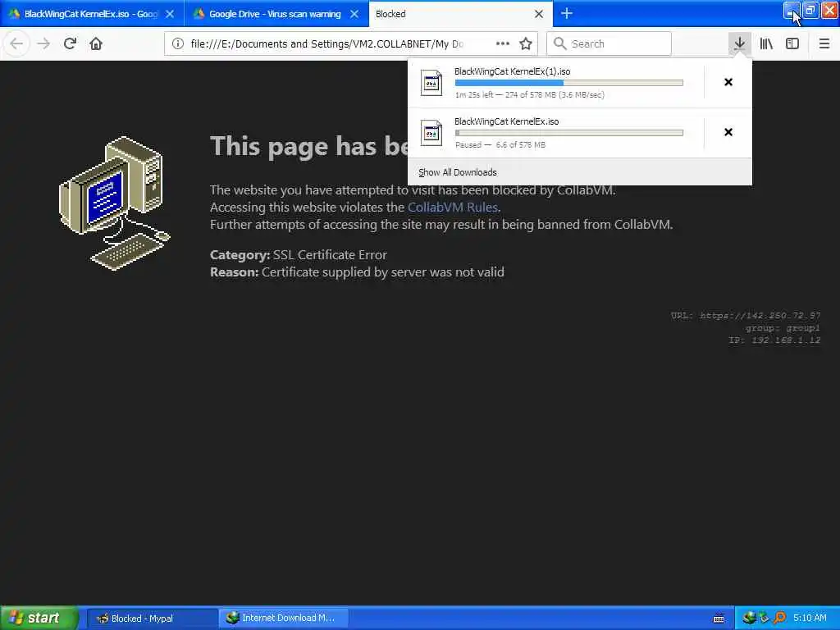The width and height of the screenshot is (840, 630).
Task: Open the Library icon
Action: coord(766,43)
